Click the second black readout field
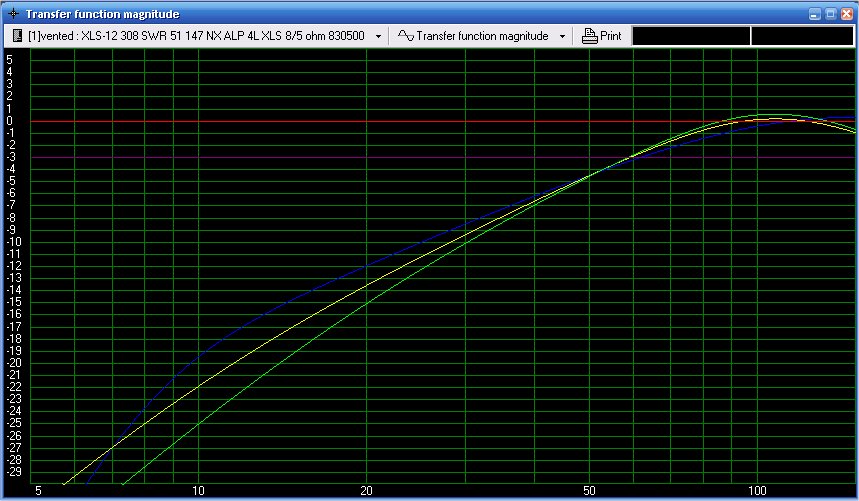The height and width of the screenshot is (501, 859). point(802,36)
